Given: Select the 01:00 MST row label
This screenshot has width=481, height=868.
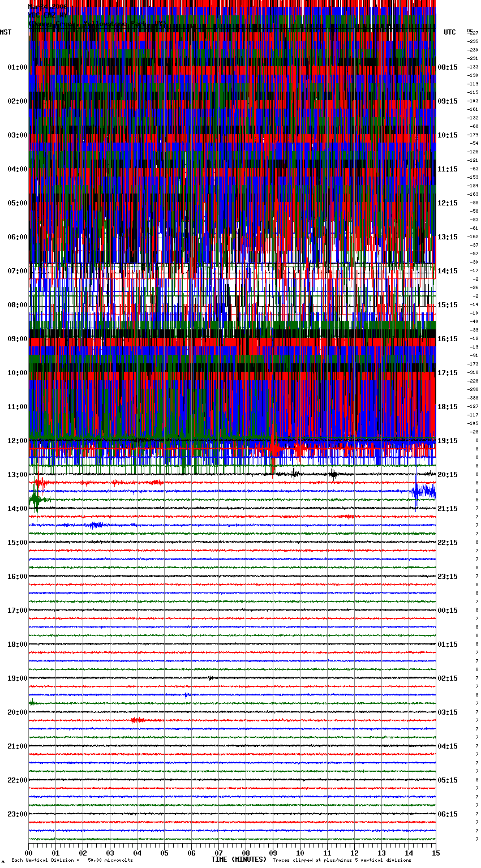Looking at the screenshot, I should [18, 67].
